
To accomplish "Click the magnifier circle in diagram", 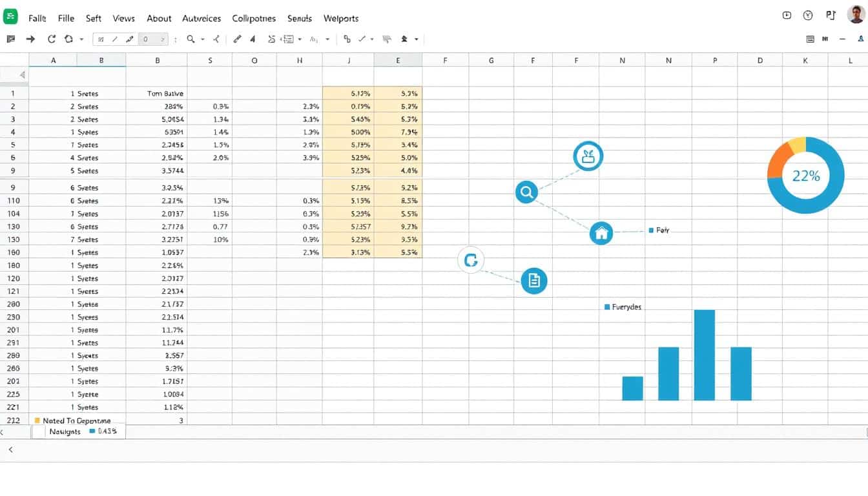I will [527, 192].
